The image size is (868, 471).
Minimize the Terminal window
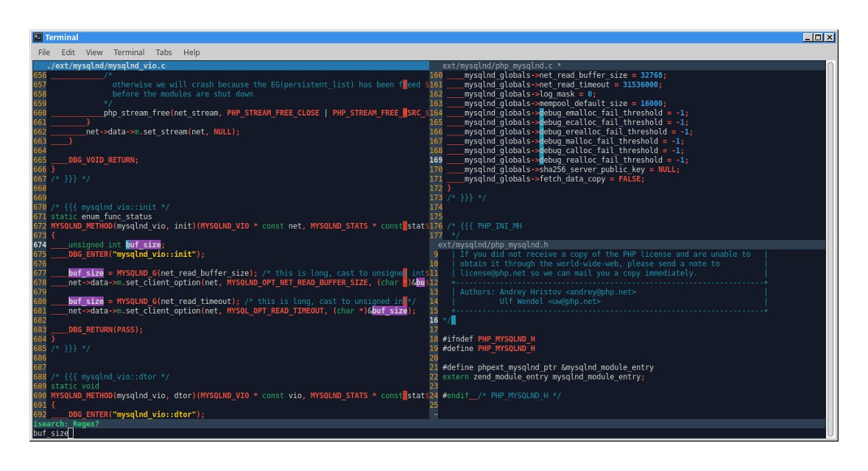(x=808, y=37)
